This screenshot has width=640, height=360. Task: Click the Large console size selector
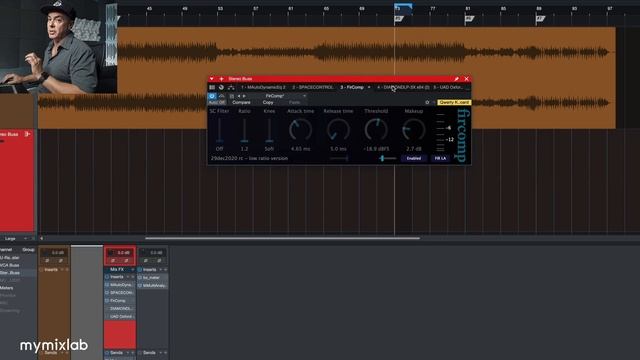10,238
